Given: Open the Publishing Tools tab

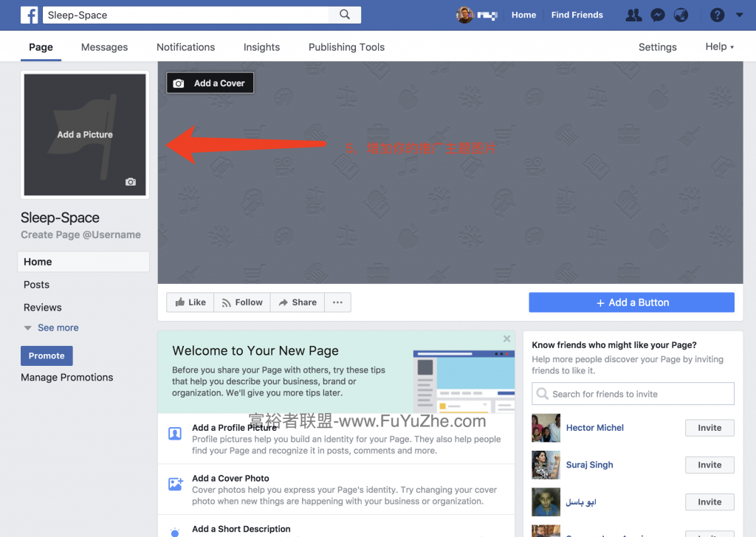Looking at the screenshot, I should tap(347, 47).
